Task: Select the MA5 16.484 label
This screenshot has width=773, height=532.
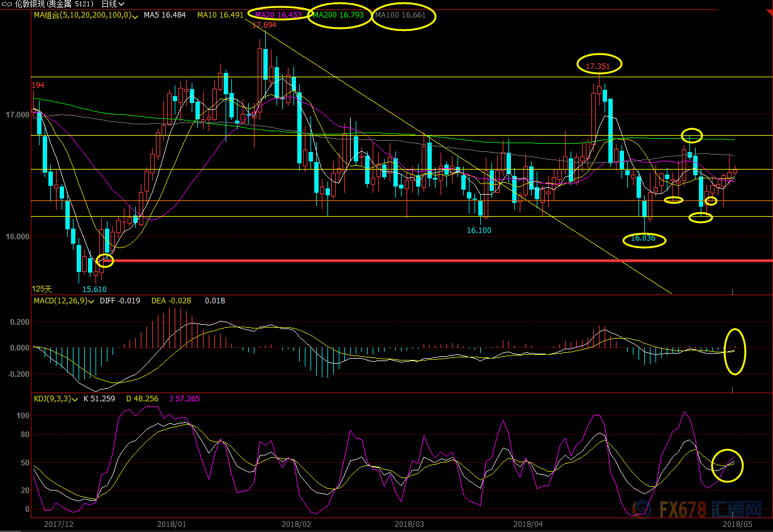Action: tap(165, 14)
